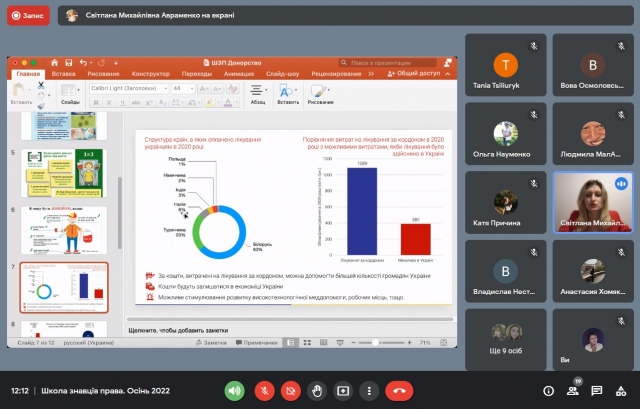This screenshot has height=409, width=640.
Task: Switch to the Вставка ribbon tab
Action: pyautogui.click(x=63, y=74)
